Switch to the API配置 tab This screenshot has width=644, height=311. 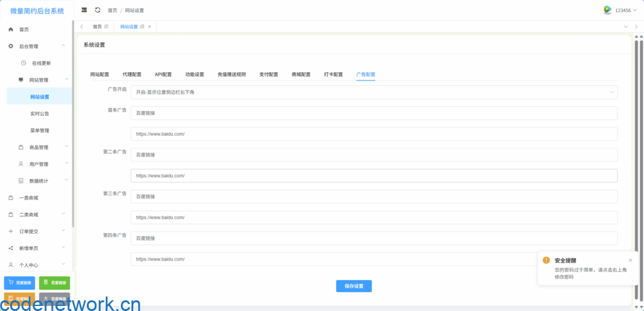tap(163, 74)
